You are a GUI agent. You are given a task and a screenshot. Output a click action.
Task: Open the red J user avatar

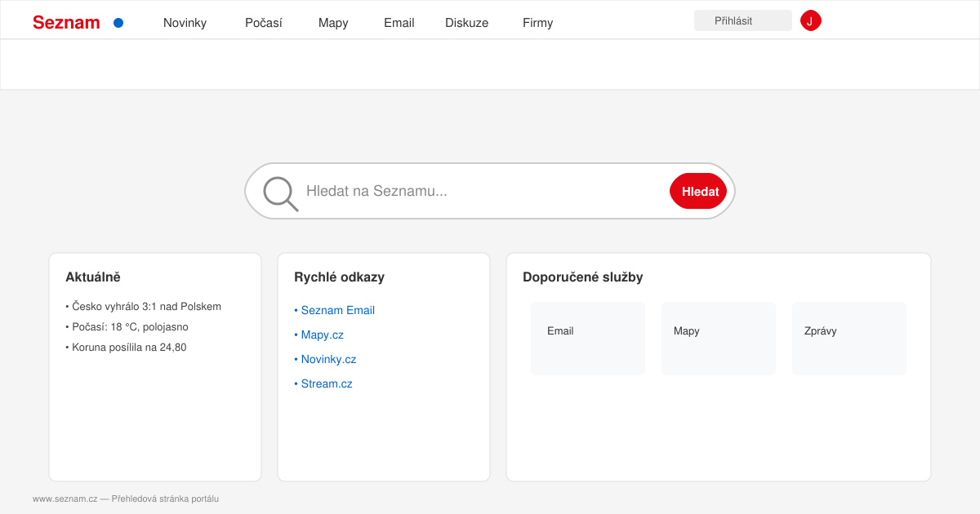coord(810,20)
